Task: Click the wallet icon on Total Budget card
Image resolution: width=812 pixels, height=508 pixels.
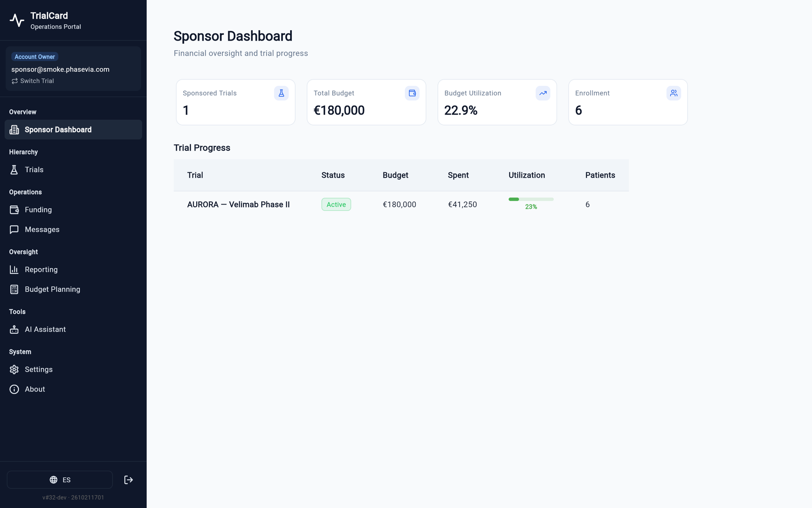Action: 412,93
